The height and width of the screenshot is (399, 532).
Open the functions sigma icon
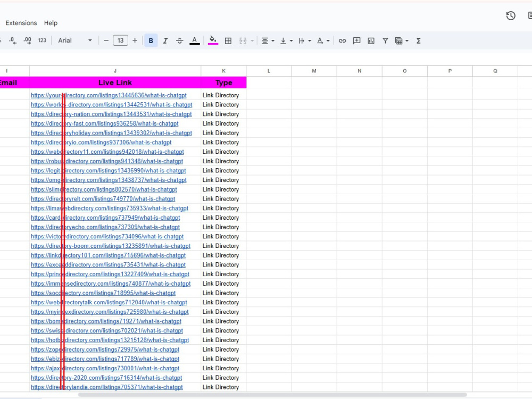[418, 41]
